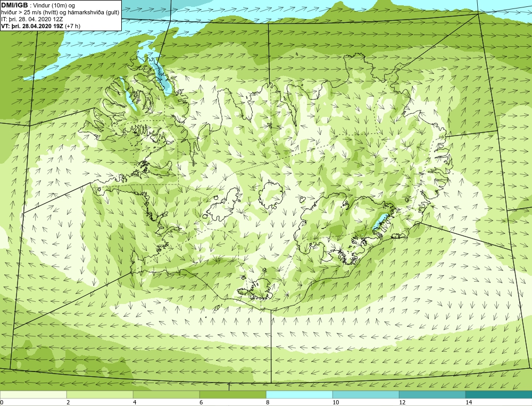This screenshot has height=406, width=532.
Task: Click the Hofsjökull glacier outline in central Iceland
Action: [x=271, y=195]
